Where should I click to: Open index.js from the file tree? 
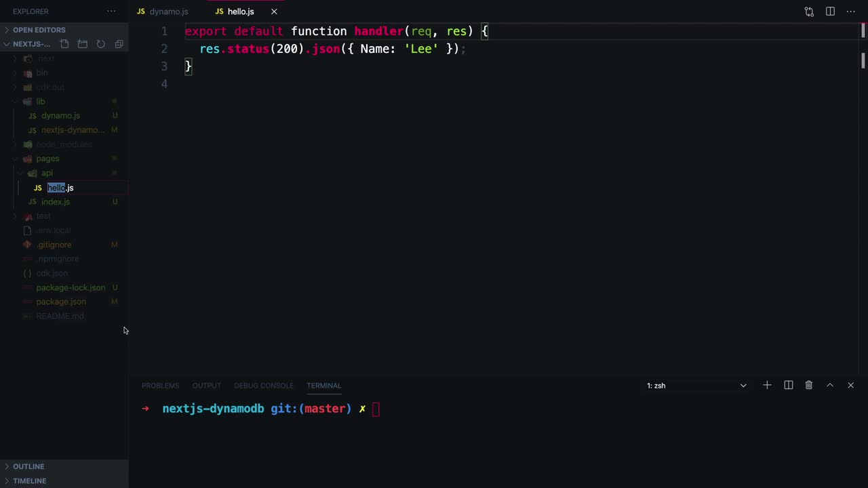coord(55,202)
